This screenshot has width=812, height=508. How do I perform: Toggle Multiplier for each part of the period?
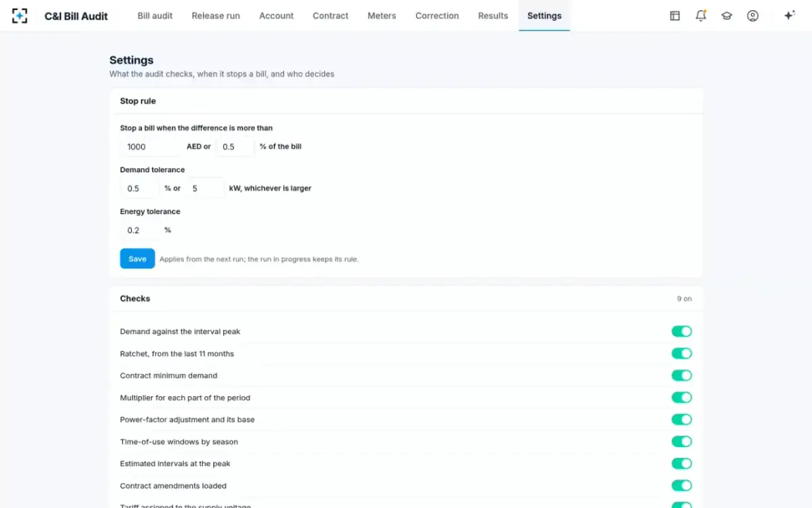tap(681, 398)
